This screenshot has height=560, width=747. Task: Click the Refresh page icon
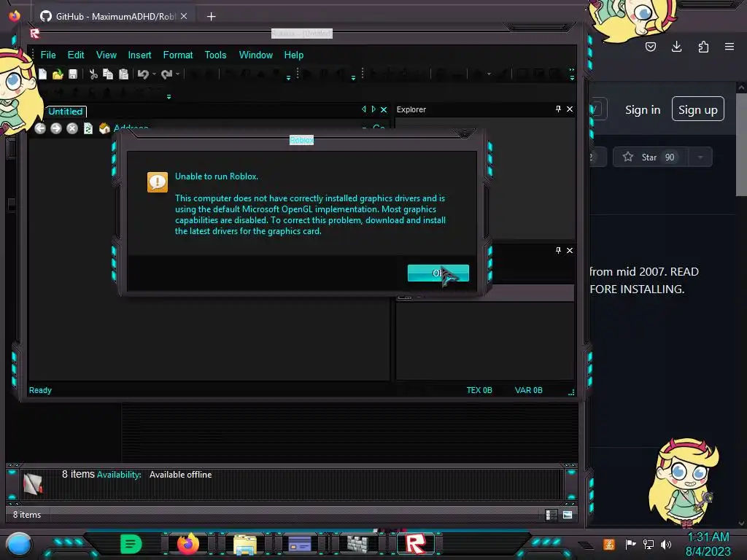click(88, 128)
